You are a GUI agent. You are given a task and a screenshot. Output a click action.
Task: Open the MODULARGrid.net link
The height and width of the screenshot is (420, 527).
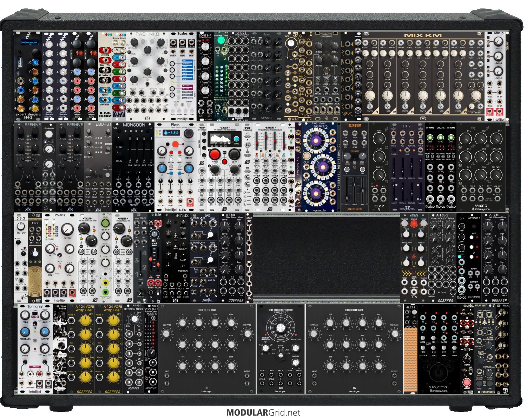263,413
